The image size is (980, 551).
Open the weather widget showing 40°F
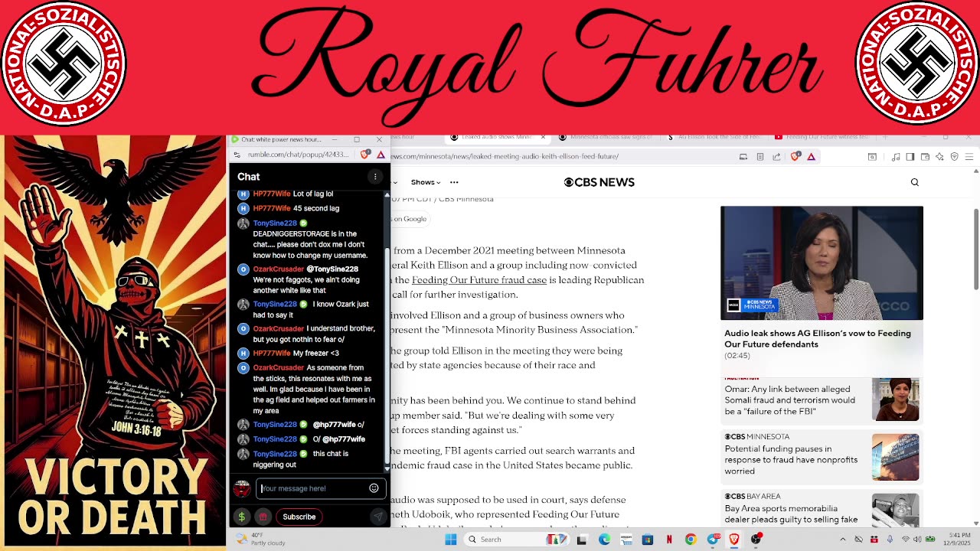261,540
